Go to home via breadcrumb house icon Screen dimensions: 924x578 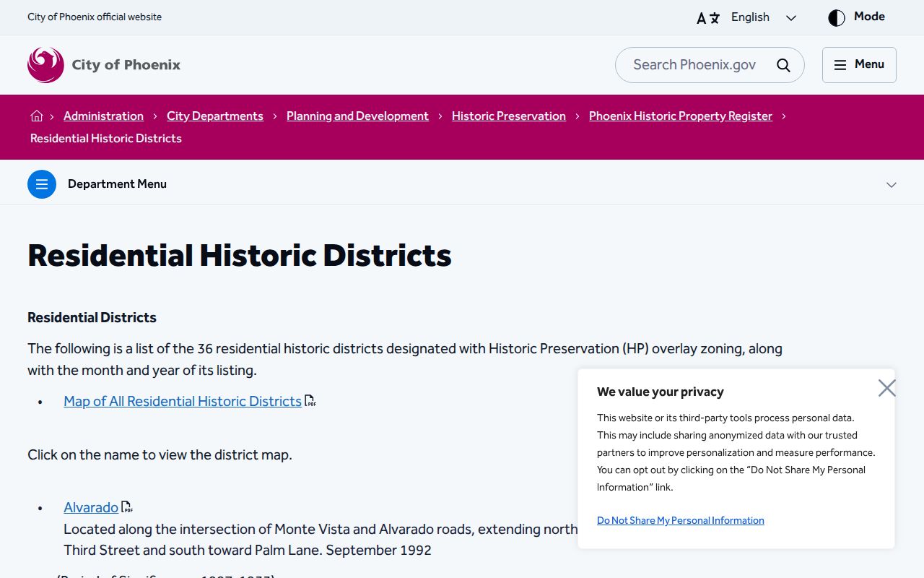pos(37,116)
